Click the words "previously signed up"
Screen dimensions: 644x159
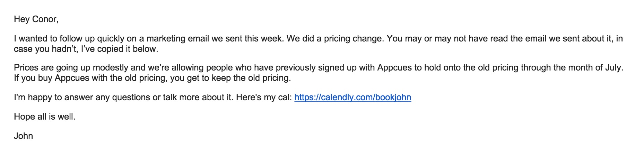[x=308, y=67]
